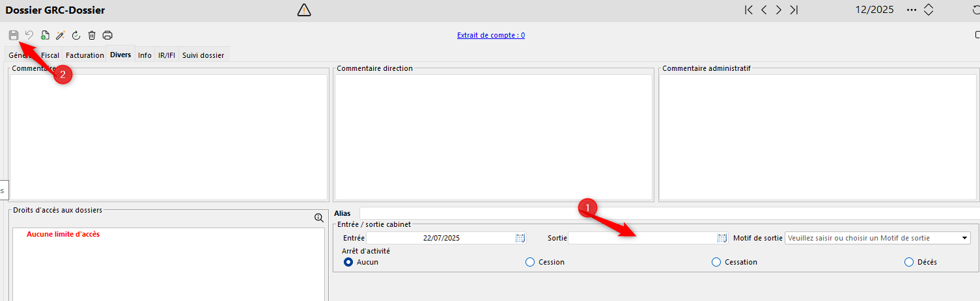
Task: Open the Entrée date calendar picker
Action: [x=520, y=239]
